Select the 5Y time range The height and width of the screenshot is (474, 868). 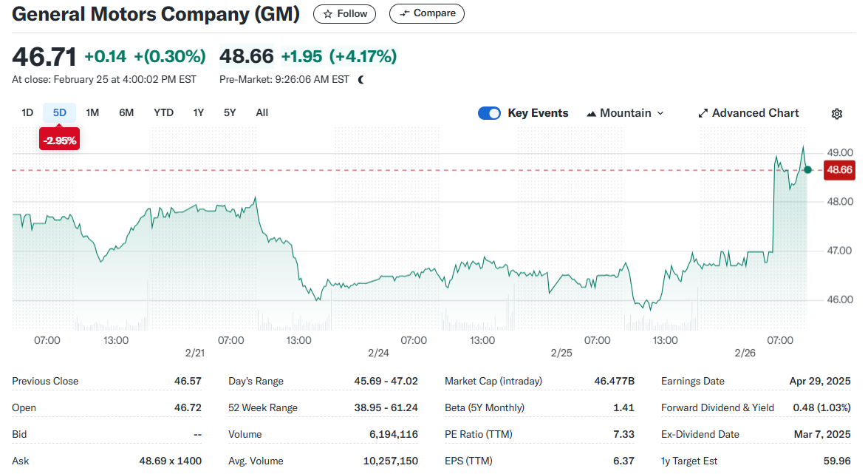(x=230, y=113)
